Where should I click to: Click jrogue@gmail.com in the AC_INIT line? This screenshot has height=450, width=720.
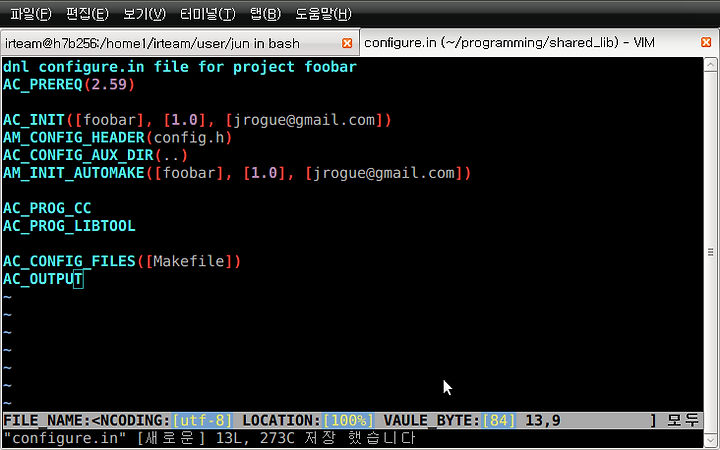pyautogui.click(x=304, y=120)
